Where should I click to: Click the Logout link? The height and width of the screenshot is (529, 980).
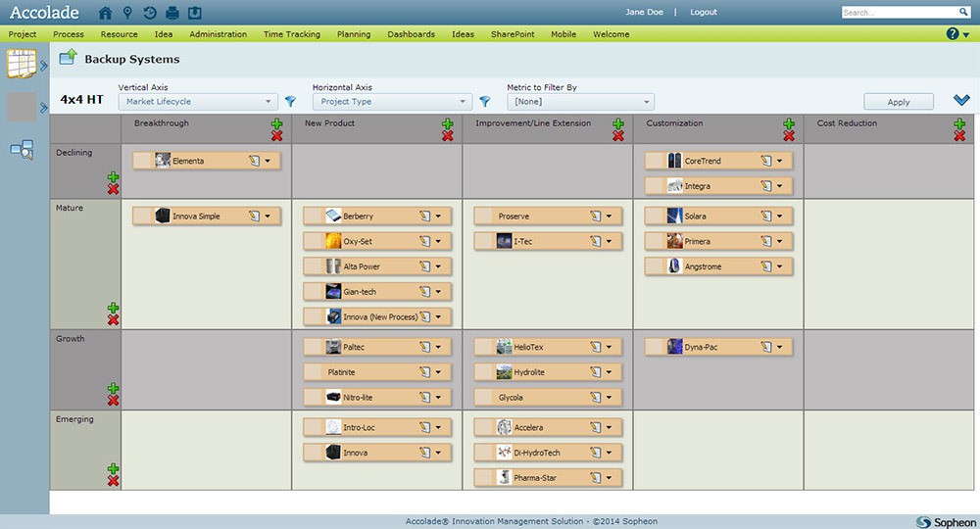[x=703, y=13]
